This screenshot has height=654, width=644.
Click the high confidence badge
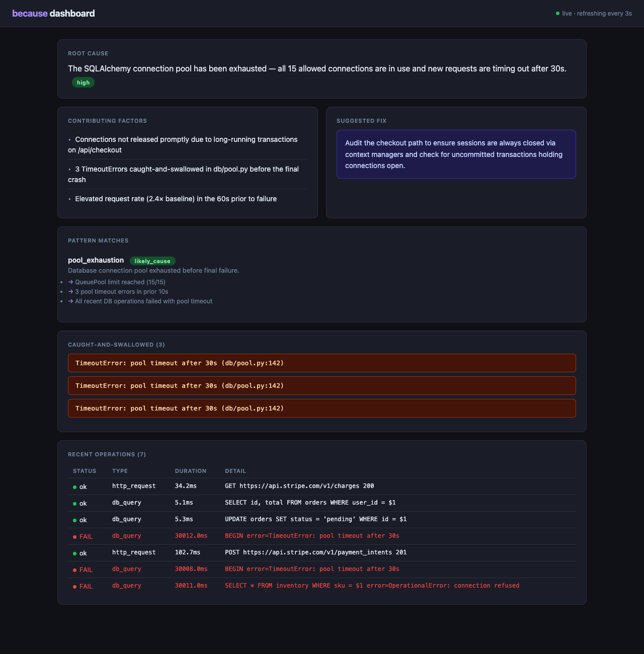pyautogui.click(x=83, y=82)
